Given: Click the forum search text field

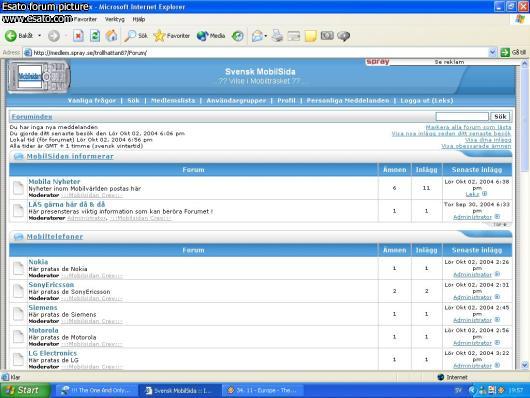Looking at the screenshot, I should pyautogui.click(x=462, y=116).
